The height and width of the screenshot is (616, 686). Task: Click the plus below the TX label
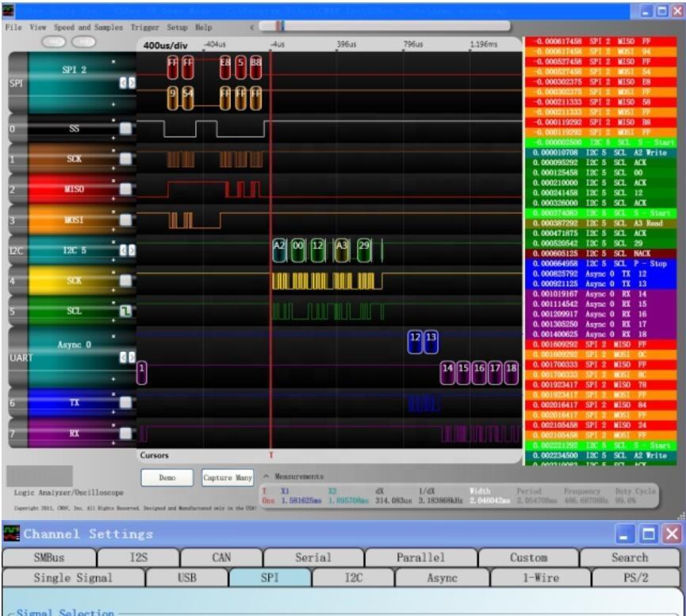tap(113, 411)
